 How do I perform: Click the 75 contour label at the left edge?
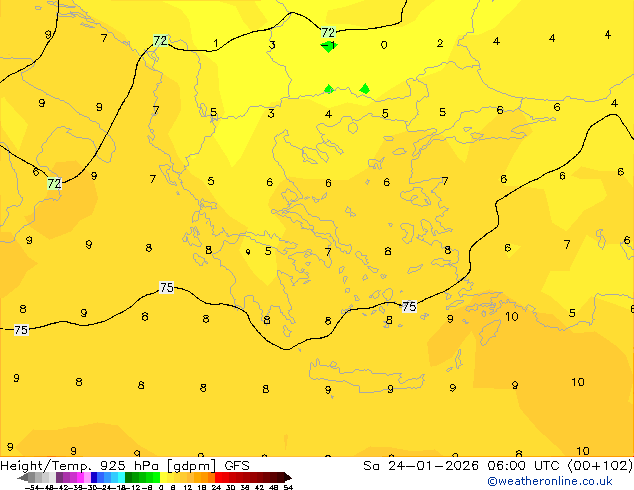[x=21, y=330]
